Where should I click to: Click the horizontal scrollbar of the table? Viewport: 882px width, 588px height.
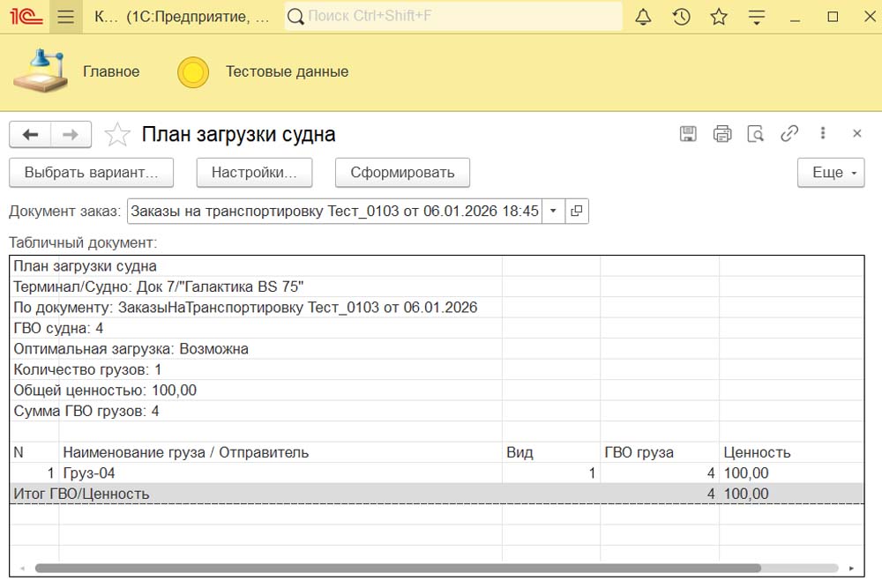[397, 569]
